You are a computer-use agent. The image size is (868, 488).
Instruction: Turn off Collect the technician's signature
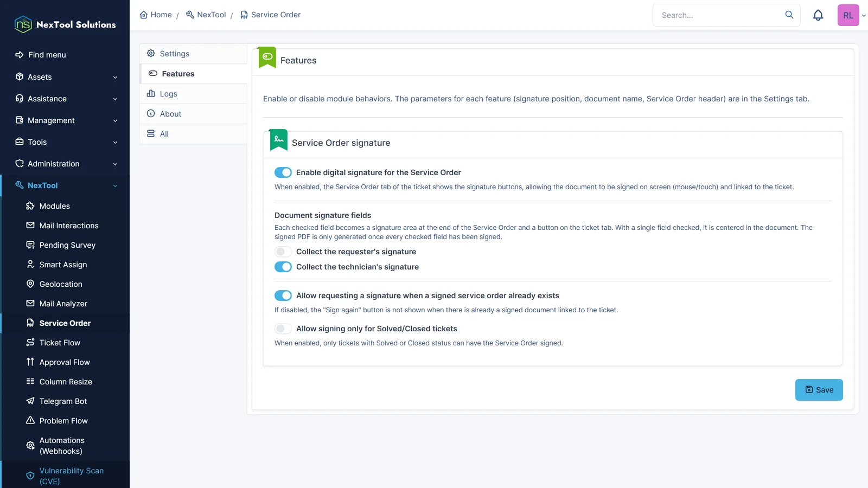pyautogui.click(x=283, y=267)
